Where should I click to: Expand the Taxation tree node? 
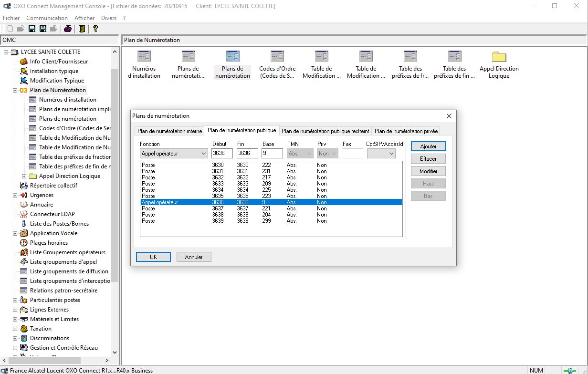pyautogui.click(x=15, y=329)
